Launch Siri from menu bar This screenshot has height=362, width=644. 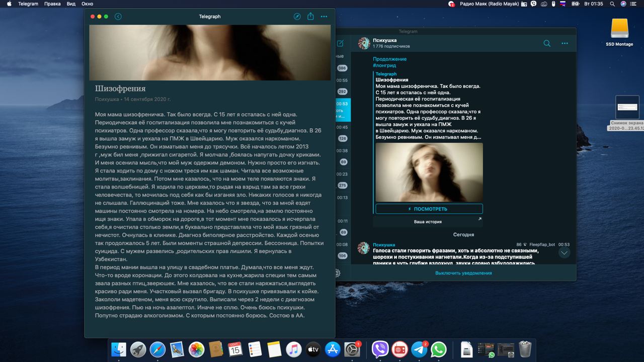623,4
